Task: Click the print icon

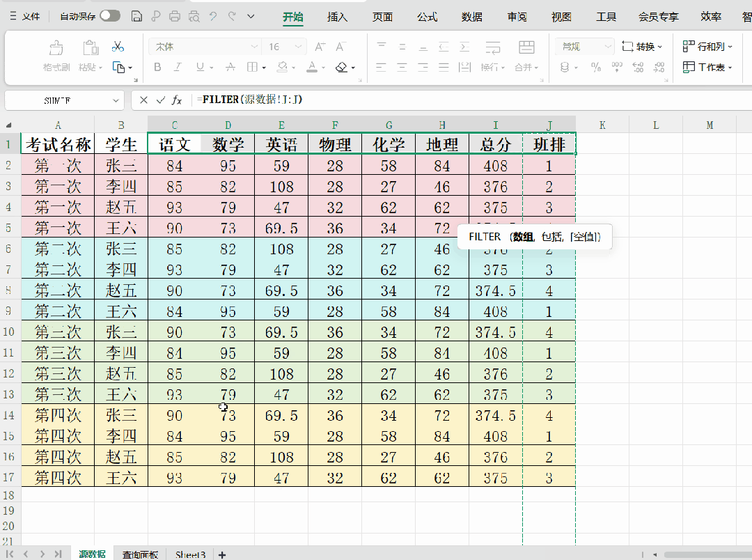Action: (x=175, y=16)
